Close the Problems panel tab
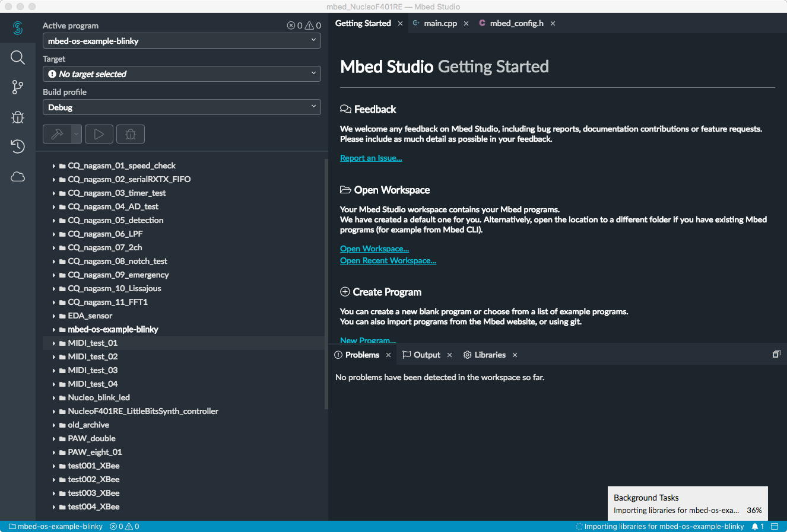 click(x=388, y=355)
